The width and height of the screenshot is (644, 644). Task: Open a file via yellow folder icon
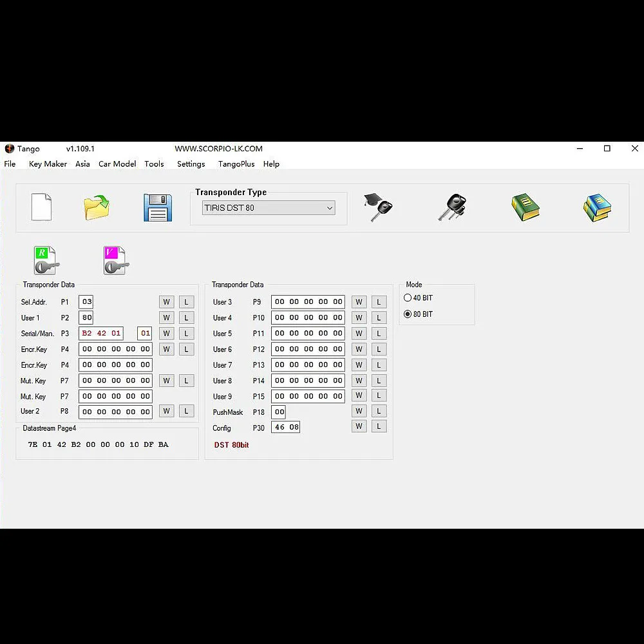[97, 207]
